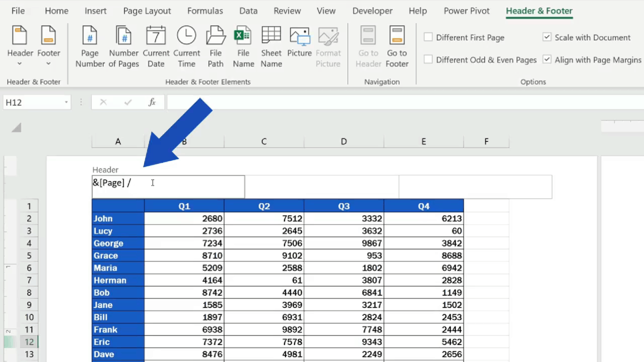Insert the Page Number element
Viewport: 644px width, 362px height.
point(89,45)
